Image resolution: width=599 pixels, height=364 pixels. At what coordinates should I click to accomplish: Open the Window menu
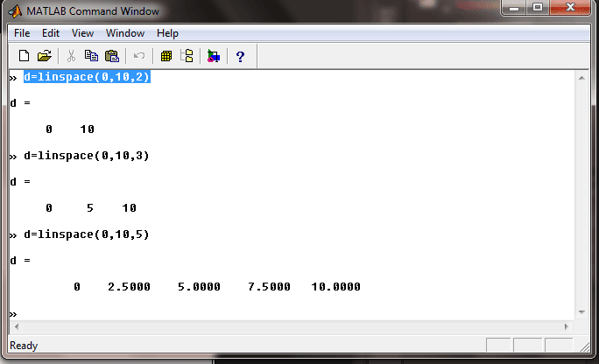(x=125, y=33)
